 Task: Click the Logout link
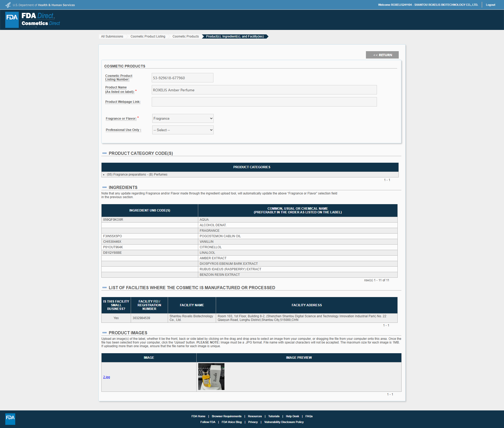pyautogui.click(x=490, y=5)
